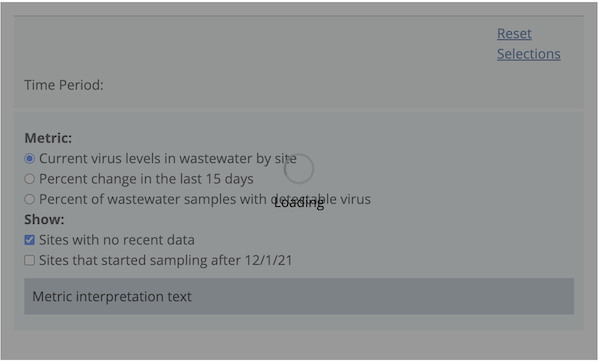Click the circular loading spinner

[299, 169]
